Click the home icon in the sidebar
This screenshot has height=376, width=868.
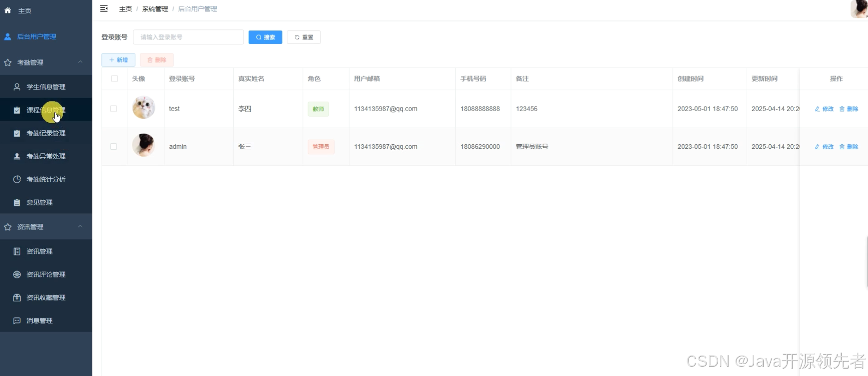[x=7, y=10]
